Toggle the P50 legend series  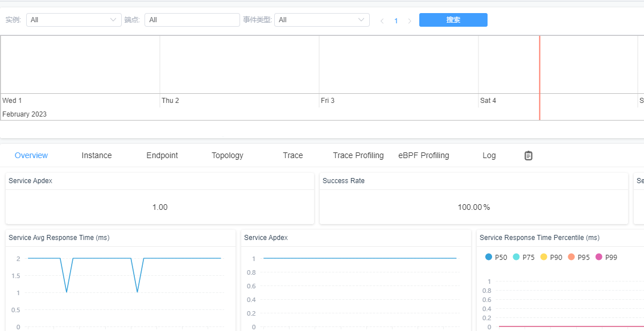coord(496,257)
